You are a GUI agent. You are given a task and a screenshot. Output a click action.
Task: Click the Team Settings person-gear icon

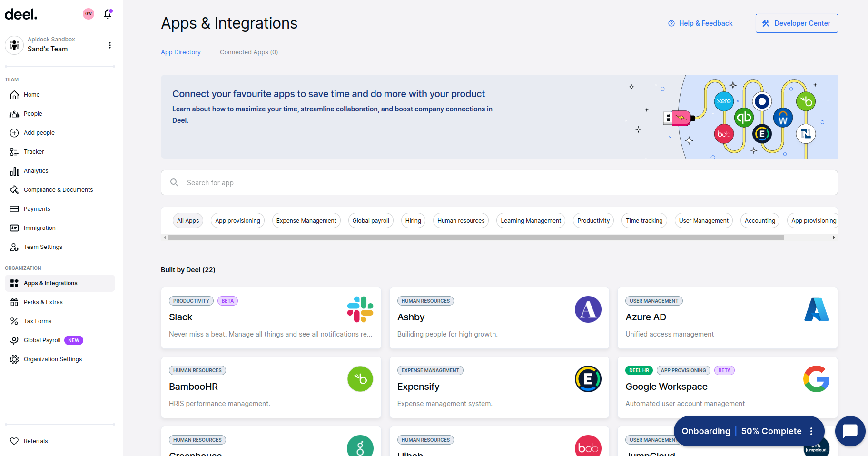[14, 247]
